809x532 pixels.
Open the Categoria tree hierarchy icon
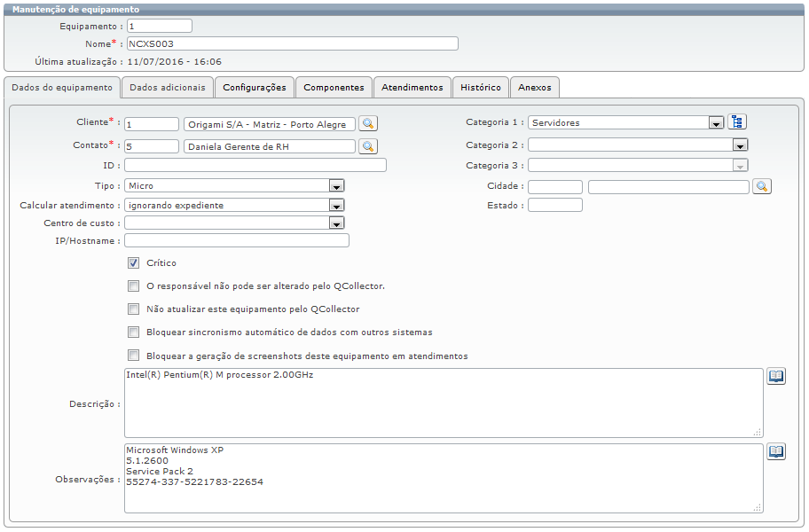tap(737, 122)
